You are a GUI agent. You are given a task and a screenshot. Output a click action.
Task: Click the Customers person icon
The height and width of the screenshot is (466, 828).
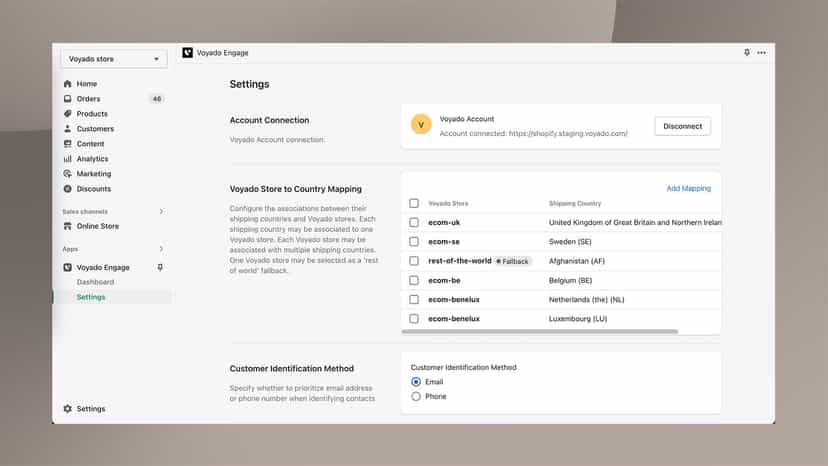pos(68,128)
